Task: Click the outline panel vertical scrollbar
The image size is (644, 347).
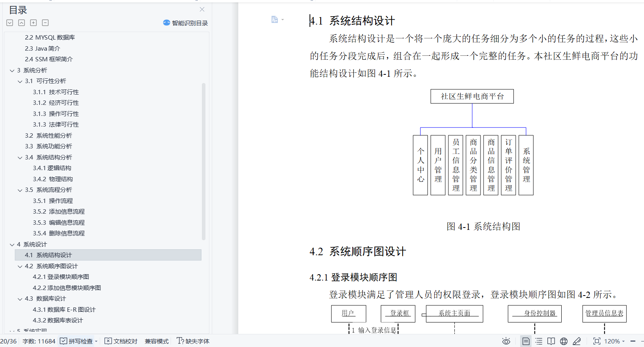Action: [x=203, y=161]
